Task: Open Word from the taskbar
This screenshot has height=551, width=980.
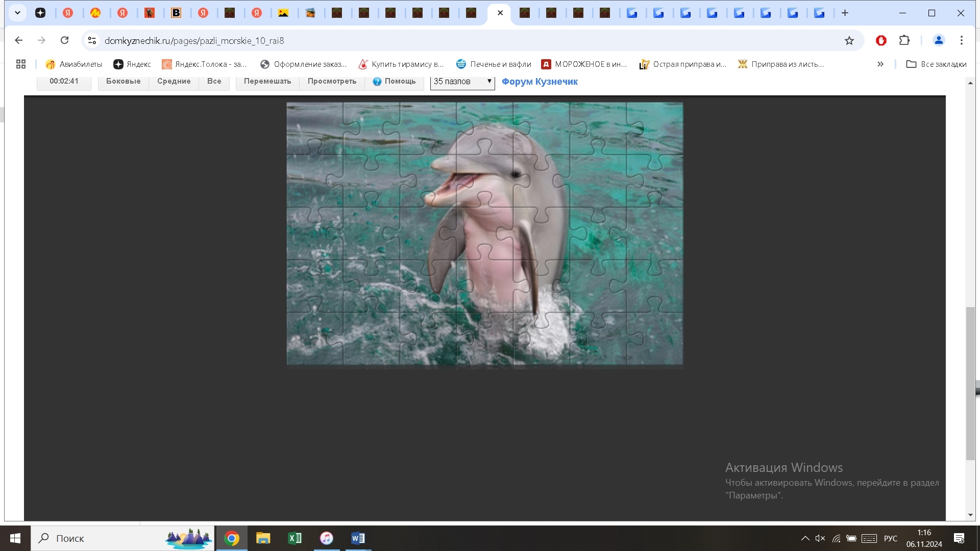Action: (x=358, y=538)
